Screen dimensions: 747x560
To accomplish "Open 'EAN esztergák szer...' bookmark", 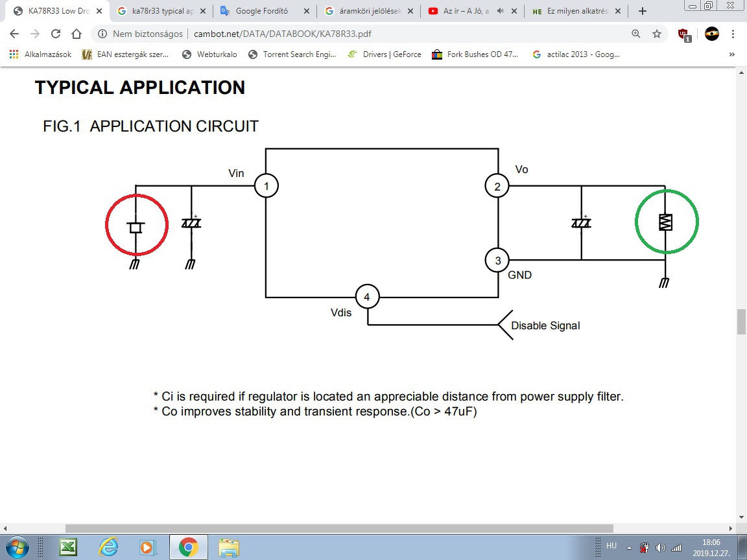I will click(x=125, y=54).
